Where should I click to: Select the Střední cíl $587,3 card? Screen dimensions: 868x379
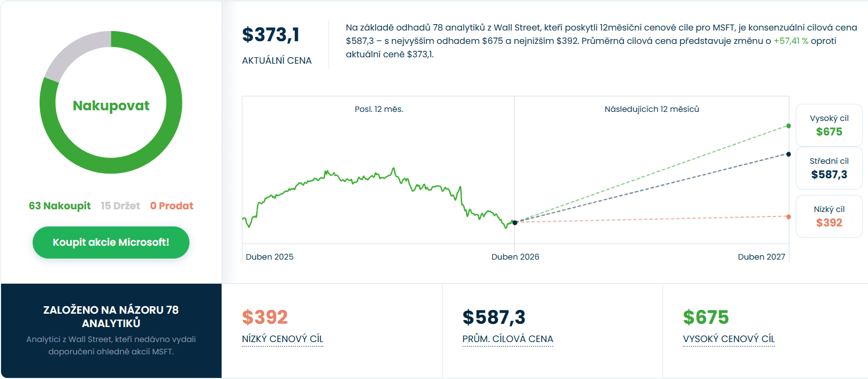point(828,168)
